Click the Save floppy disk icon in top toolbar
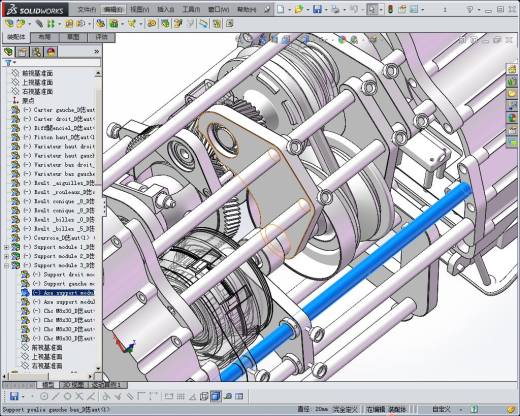 (317, 9)
